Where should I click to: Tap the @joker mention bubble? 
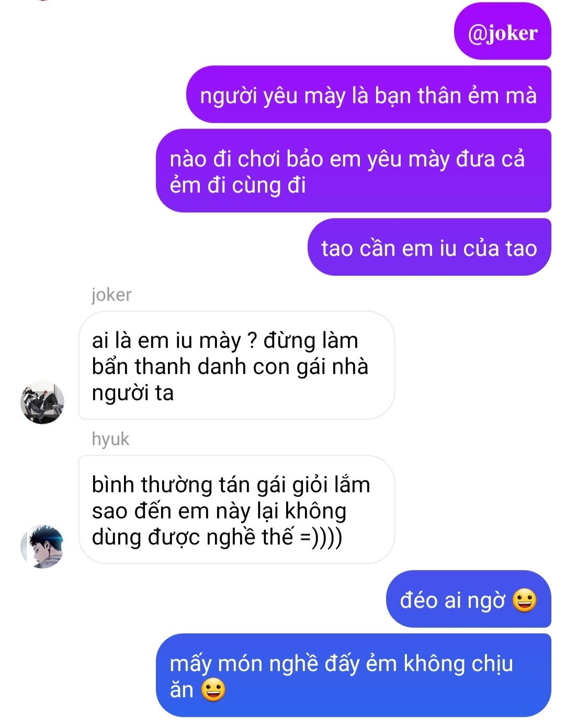502,32
